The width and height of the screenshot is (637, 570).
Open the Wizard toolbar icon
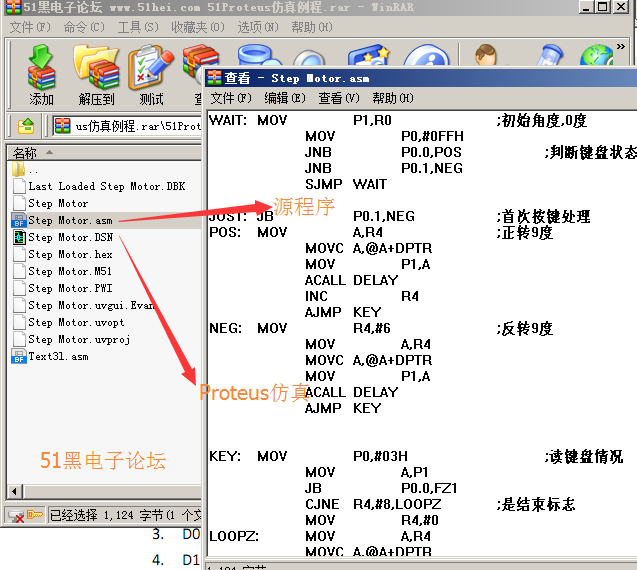coord(369,55)
